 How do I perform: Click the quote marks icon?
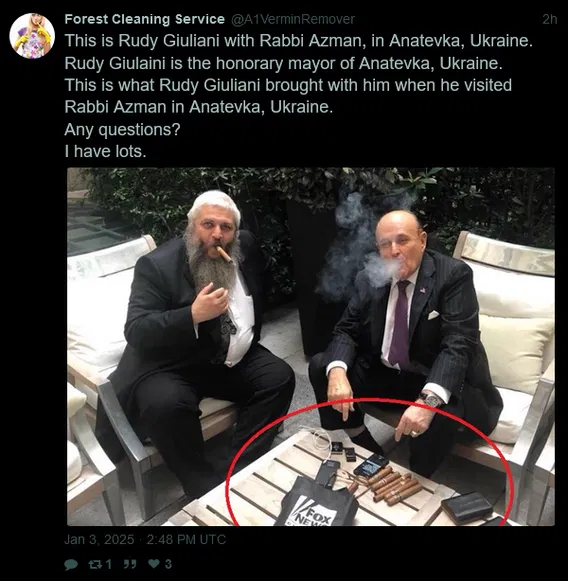pyautogui.click(x=130, y=564)
